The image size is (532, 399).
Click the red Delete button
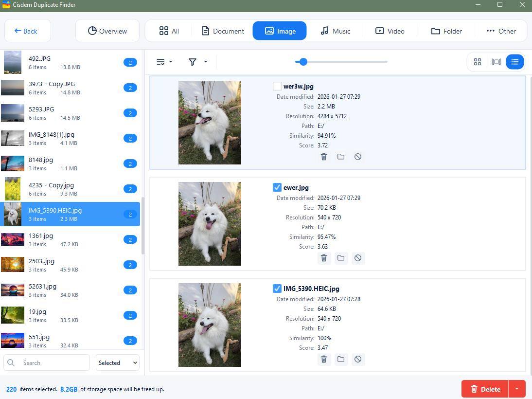tap(485, 389)
